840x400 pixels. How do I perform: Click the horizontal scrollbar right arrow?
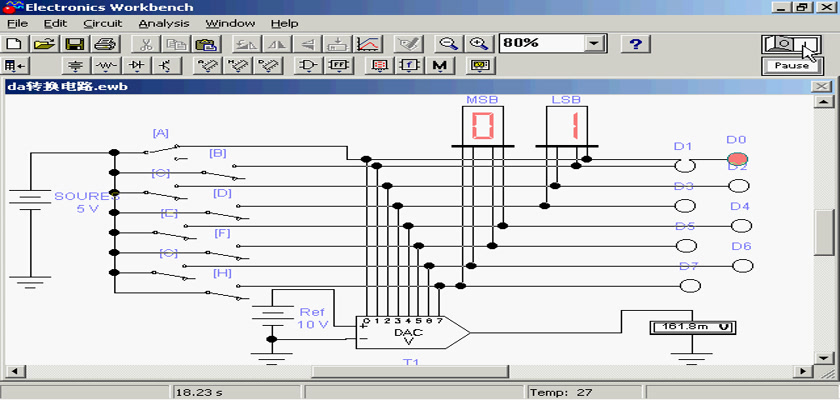click(803, 371)
